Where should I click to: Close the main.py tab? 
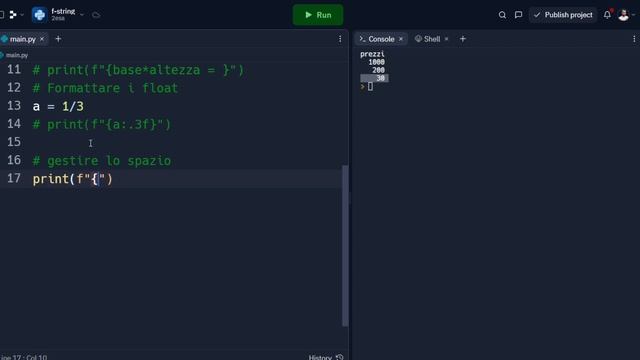pos(42,39)
